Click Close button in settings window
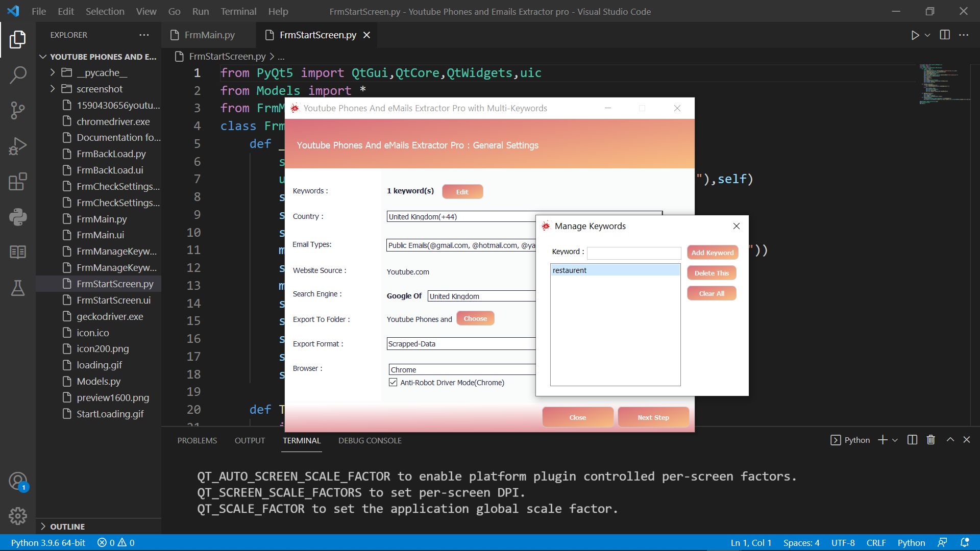The image size is (980, 551). click(x=578, y=417)
